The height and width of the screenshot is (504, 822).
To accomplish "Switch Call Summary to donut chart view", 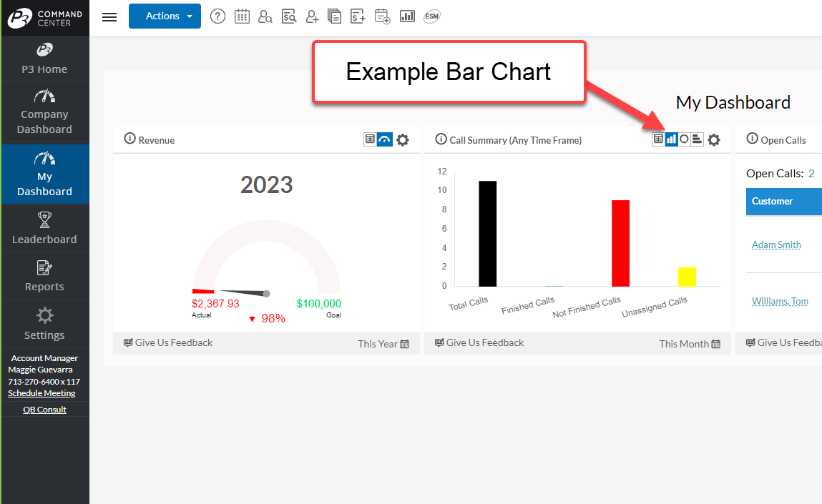I will [x=684, y=139].
